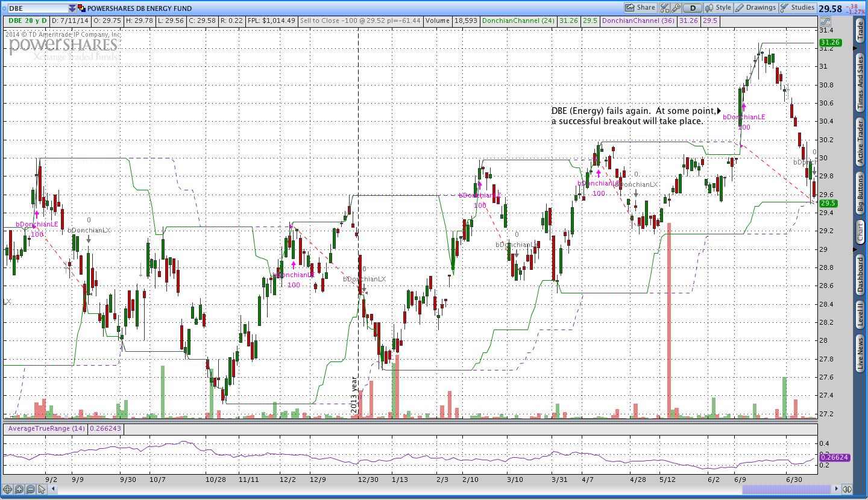This screenshot has height=500, width=868.
Task: Select the D daily aggregation button
Action: click(693, 8)
